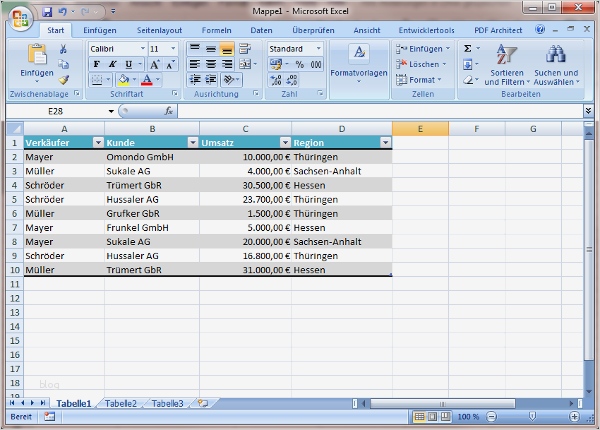Save the workbook with floppy icon
Screen dimensions: 600x430
(47, 12)
